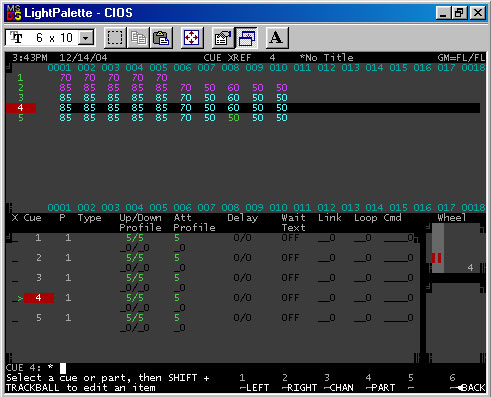Screen dimensions: 491x397
Task: Select cue 4 highlighted in cue list
Action: pos(39,298)
